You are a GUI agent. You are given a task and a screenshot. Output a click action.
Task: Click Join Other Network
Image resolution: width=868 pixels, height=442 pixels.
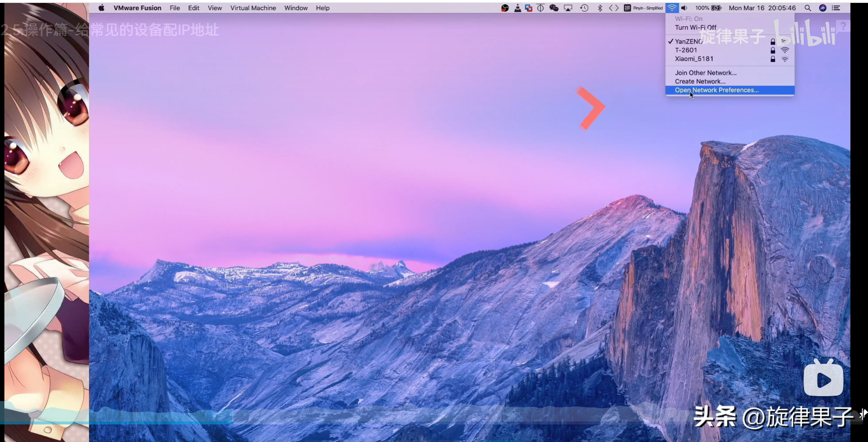tap(705, 73)
